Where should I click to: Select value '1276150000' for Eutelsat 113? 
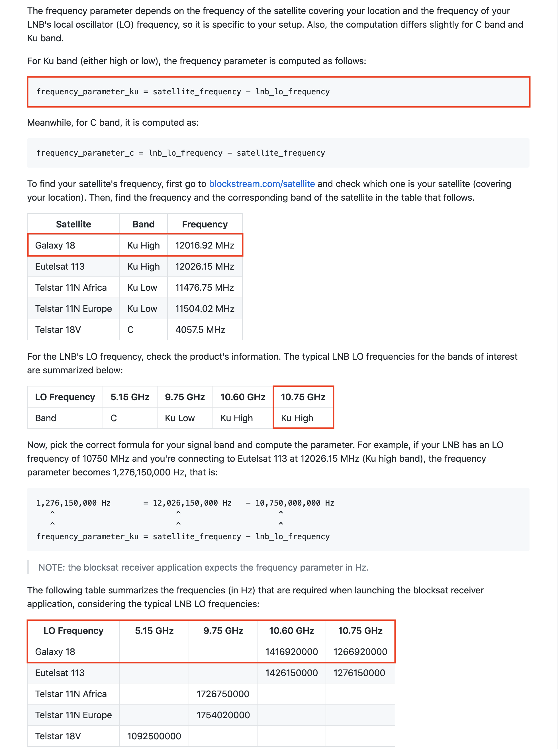360,673
